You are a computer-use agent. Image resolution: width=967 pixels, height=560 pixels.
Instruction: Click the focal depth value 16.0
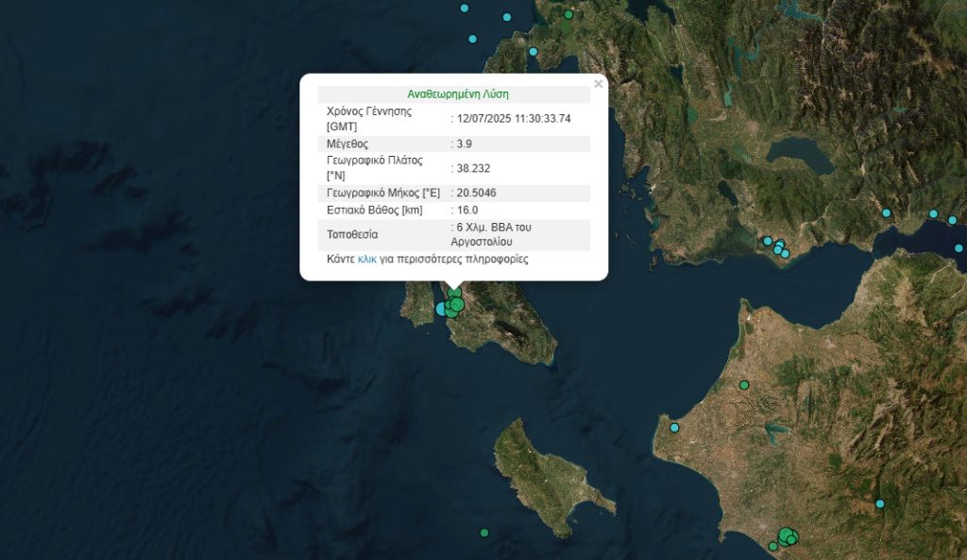point(467,210)
